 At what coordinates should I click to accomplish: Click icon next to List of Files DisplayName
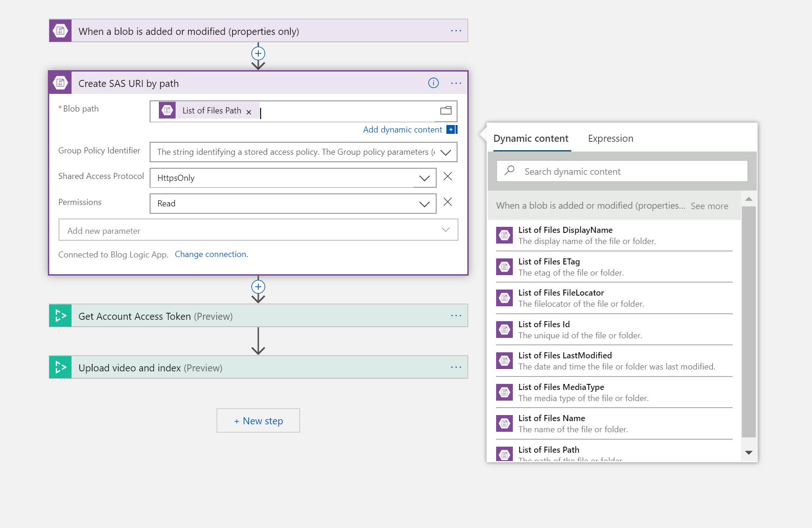tap(504, 235)
